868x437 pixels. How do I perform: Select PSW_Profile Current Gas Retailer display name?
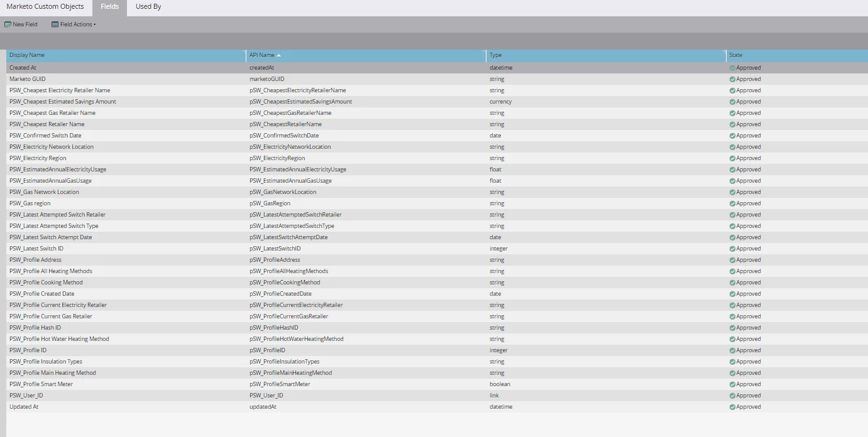51,316
